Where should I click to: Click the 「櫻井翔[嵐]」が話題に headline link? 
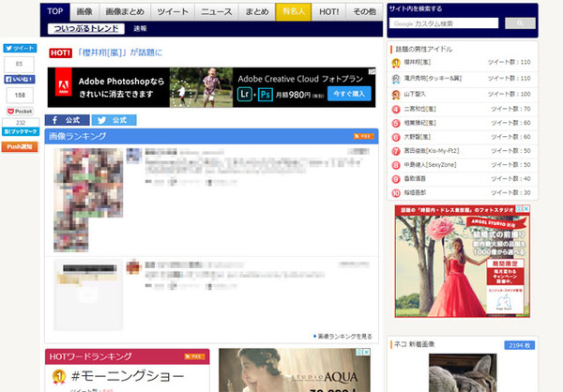(x=119, y=53)
